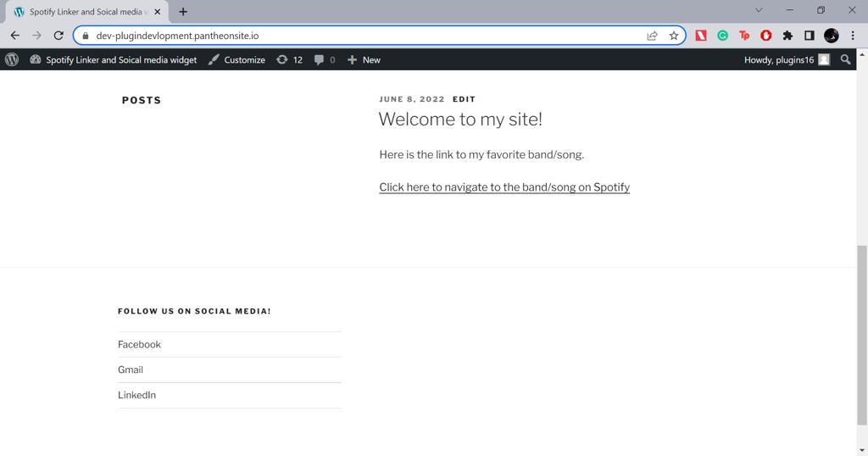Open the Tp extension icon
This screenshot has width=868, height=456.
click(744, 36)
